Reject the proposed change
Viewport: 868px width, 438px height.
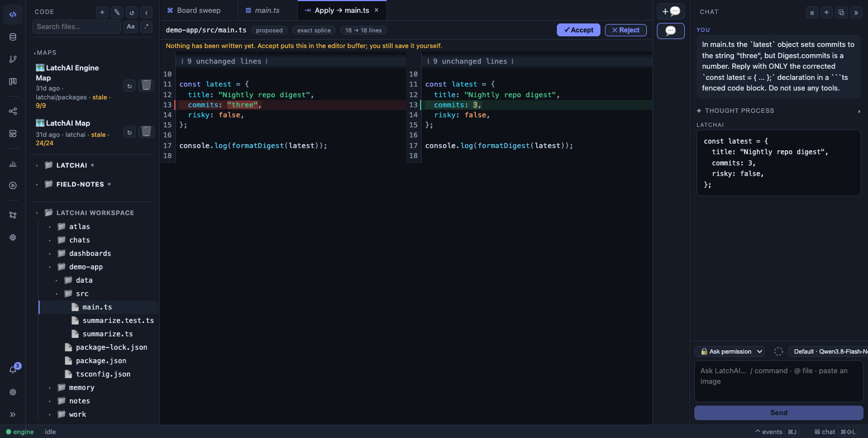pos(626,30)
